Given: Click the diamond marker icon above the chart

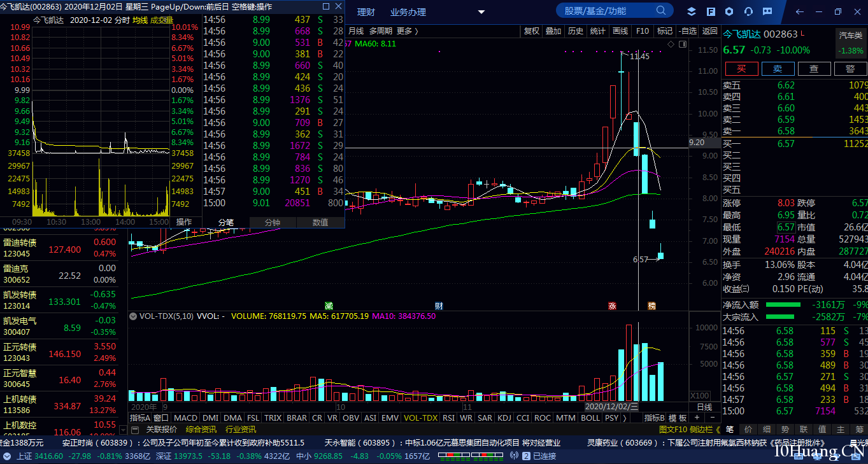Looking at the screenshot, I should [671, 44].
